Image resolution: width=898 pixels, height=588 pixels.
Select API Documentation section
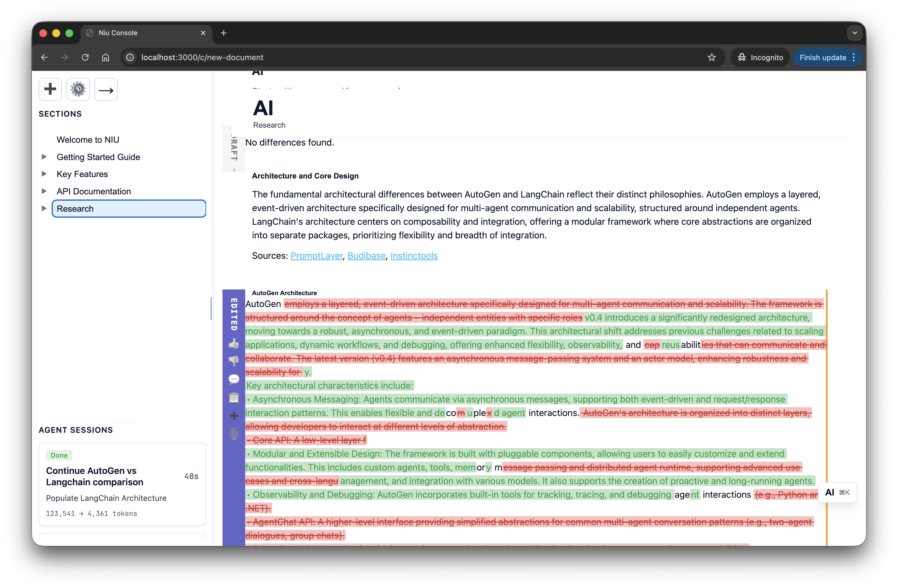tap(94, 191)
